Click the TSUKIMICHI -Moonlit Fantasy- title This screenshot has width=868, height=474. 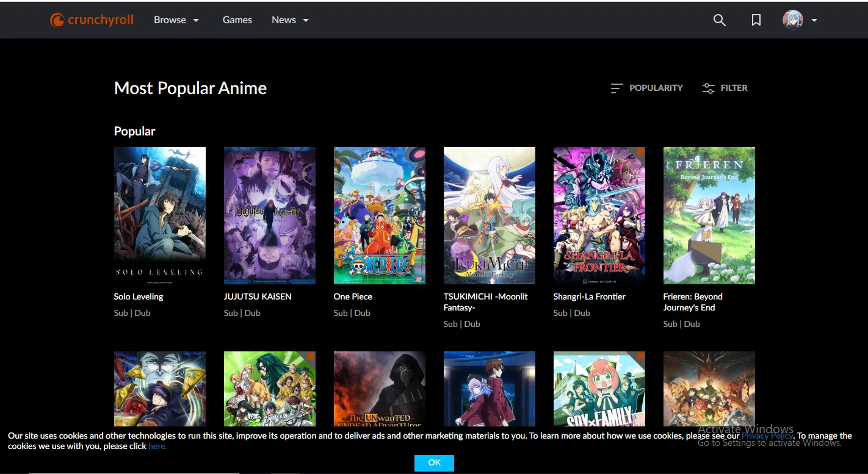click(486, 302)
